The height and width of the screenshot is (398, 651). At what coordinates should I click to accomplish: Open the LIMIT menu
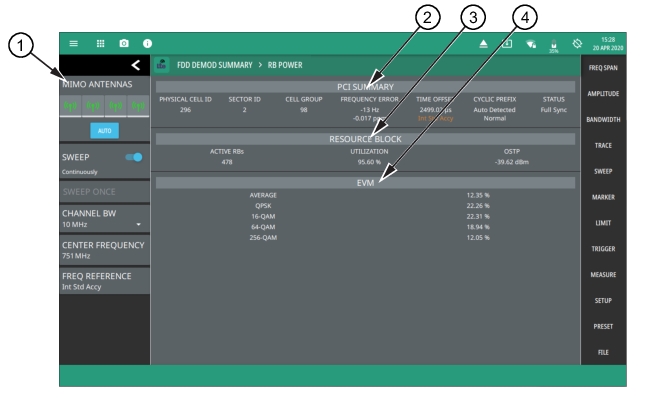(603, 223)
